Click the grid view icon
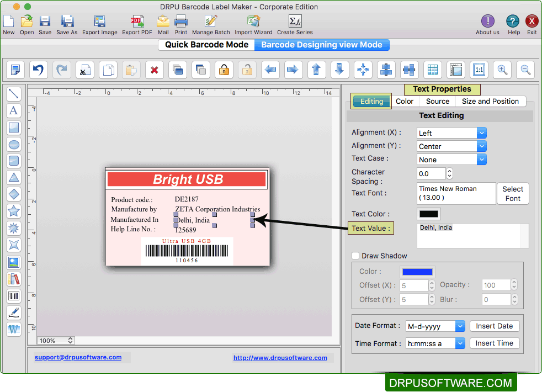542x392 pixels. click(432, 70)
